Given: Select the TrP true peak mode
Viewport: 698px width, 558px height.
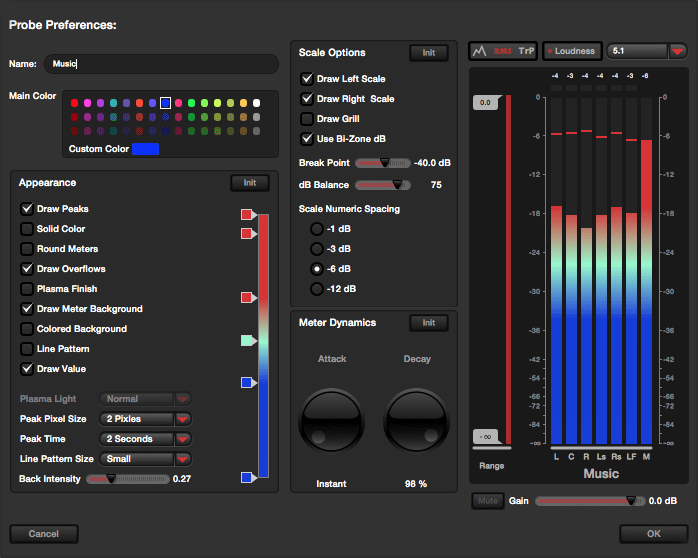Looking at the screenshot, I should pos(526,51).
